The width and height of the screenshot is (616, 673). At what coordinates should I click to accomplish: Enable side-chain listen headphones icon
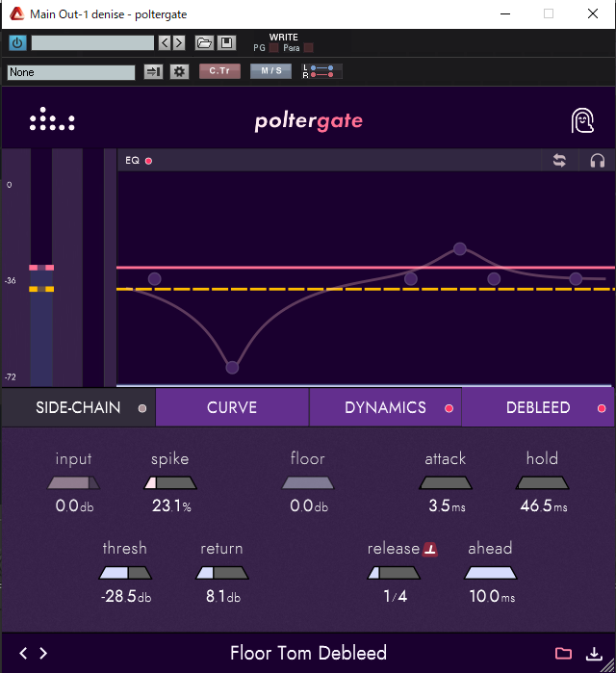597,161
